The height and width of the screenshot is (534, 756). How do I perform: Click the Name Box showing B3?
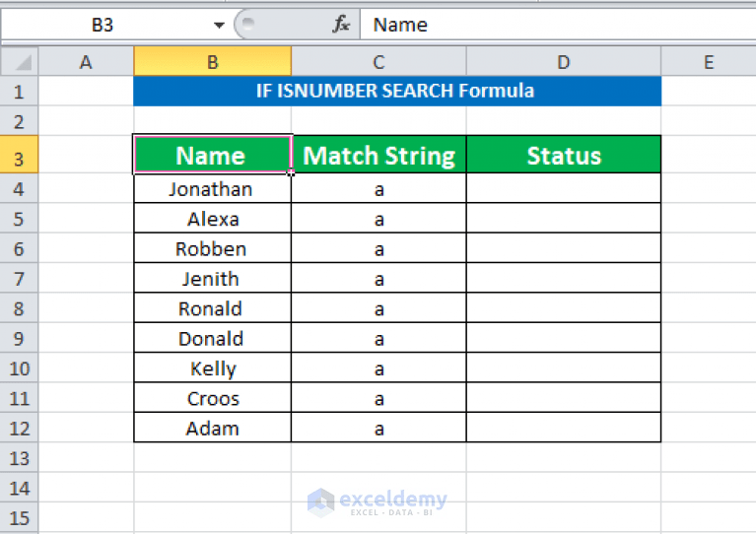tap(103, 25)
